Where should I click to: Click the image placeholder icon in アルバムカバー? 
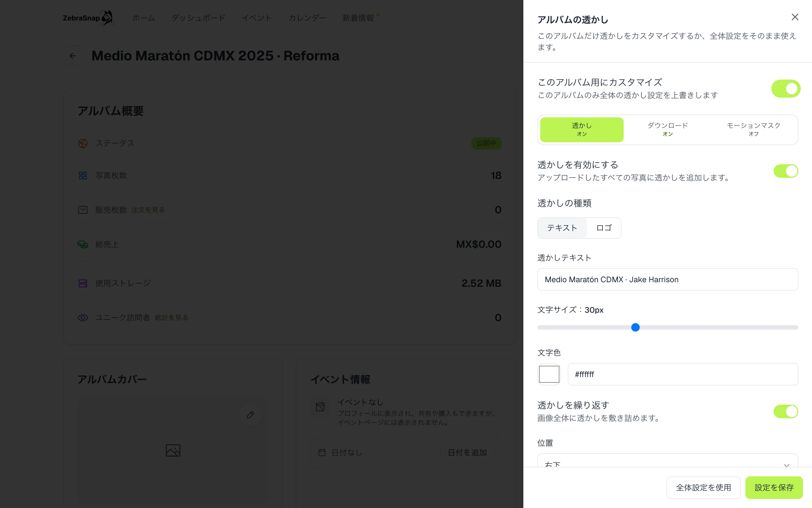tap(173, 450)
